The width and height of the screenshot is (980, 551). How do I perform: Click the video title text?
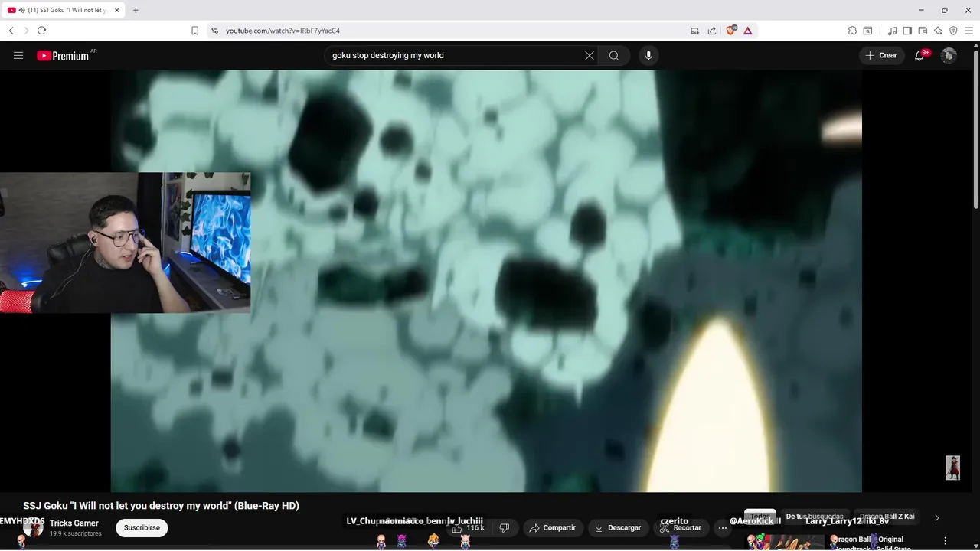pos(161,505)
